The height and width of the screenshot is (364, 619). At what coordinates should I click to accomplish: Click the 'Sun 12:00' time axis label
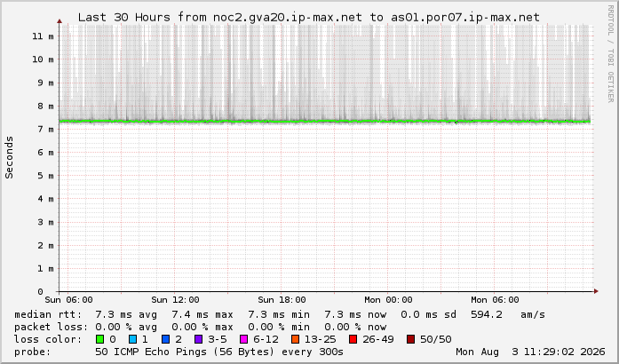175,300
